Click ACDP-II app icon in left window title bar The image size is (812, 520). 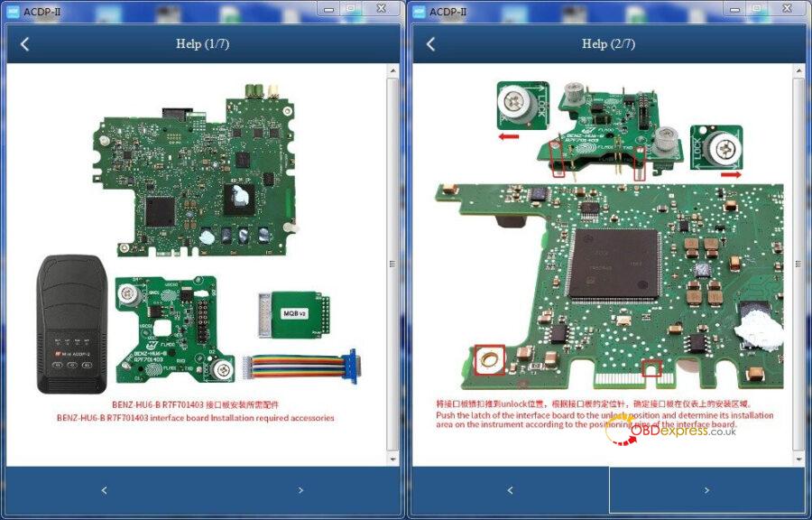tap(14, 11)
